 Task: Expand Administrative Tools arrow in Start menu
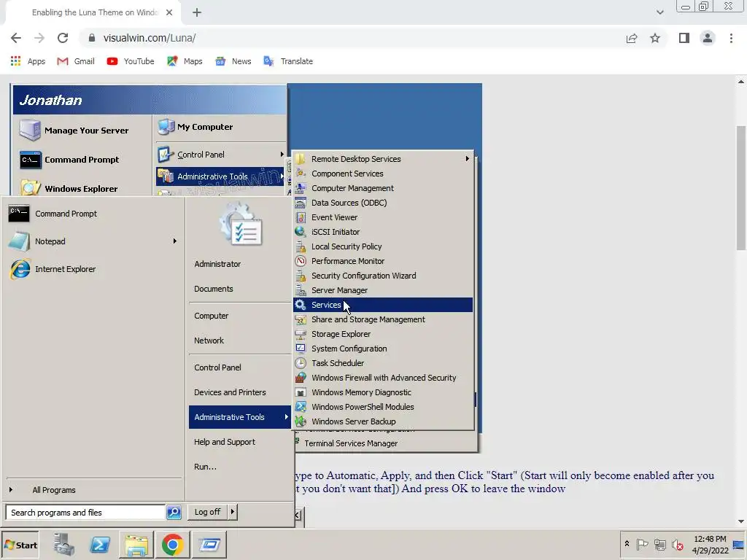tap(286, 416)
